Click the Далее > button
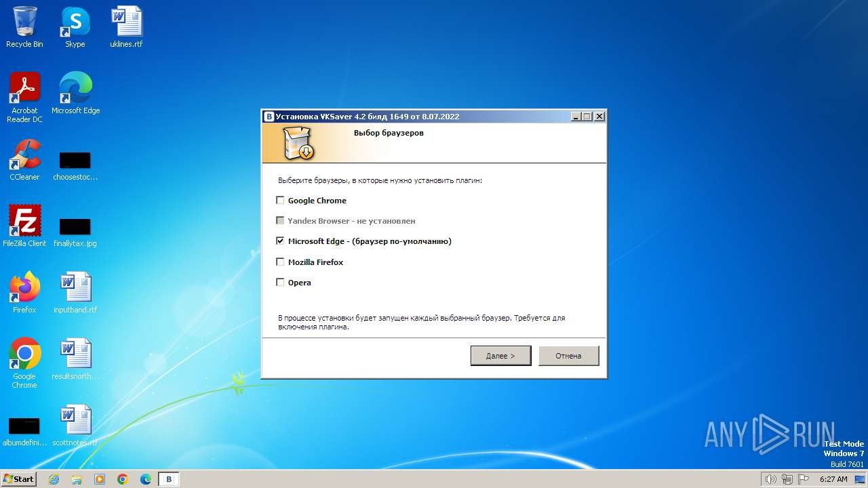 pos(500,356)
